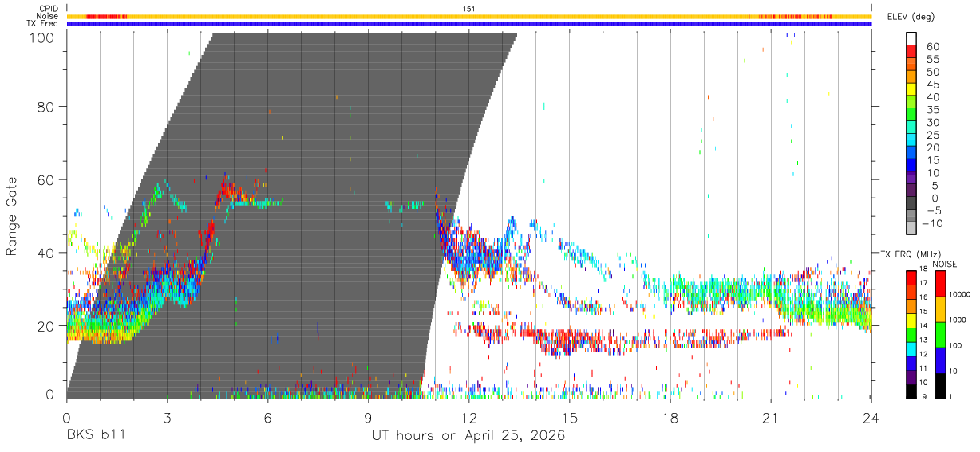980x452 pixels.
Task: Click the "BKS b11" radar beam label
Action: pyautogui.click(x=96, y=436)
